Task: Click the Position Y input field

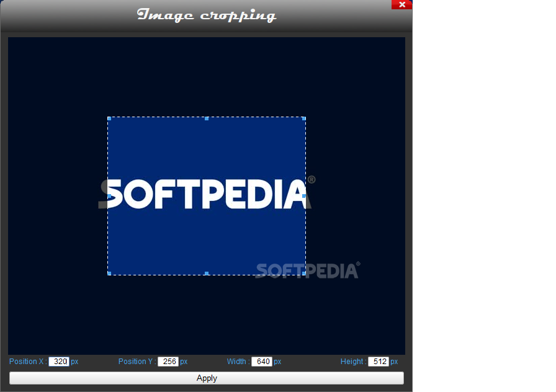Action: tap(168, 362)
